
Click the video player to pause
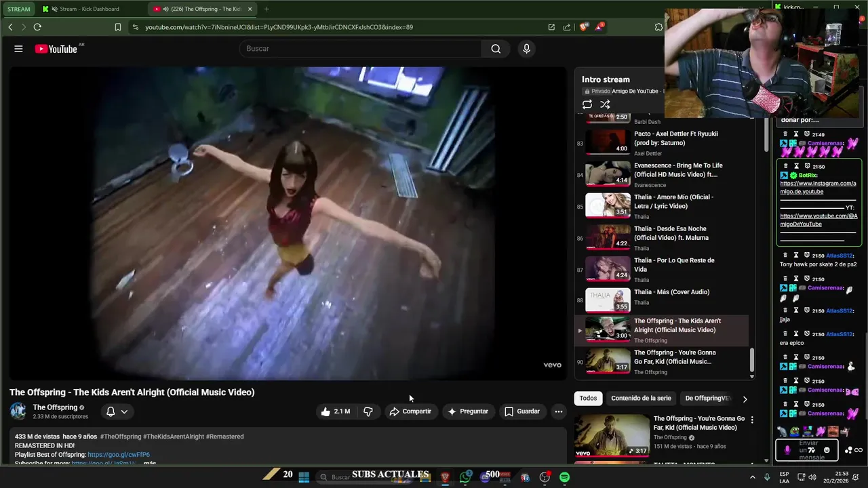click(288, 224)
